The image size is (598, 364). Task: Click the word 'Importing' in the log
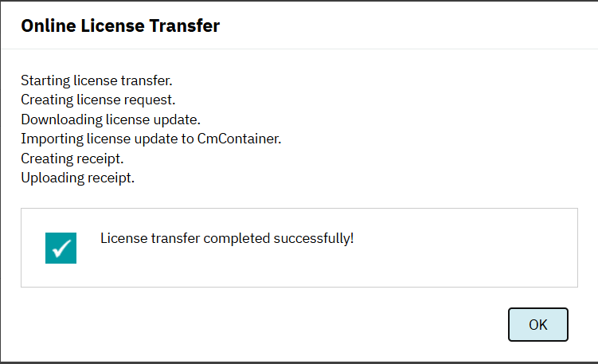pos(52,139)
